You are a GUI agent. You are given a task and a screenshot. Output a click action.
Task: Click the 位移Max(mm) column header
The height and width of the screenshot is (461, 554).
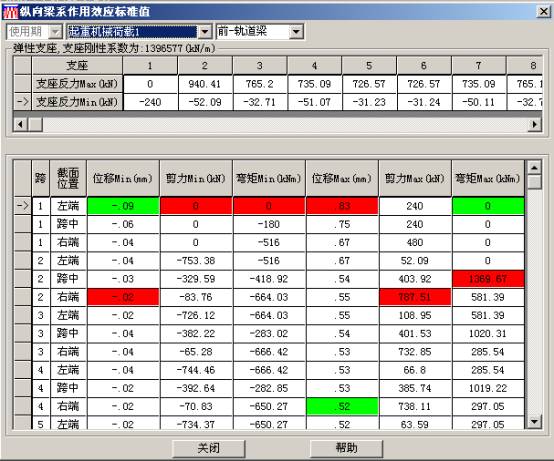[x=342, y=178]
